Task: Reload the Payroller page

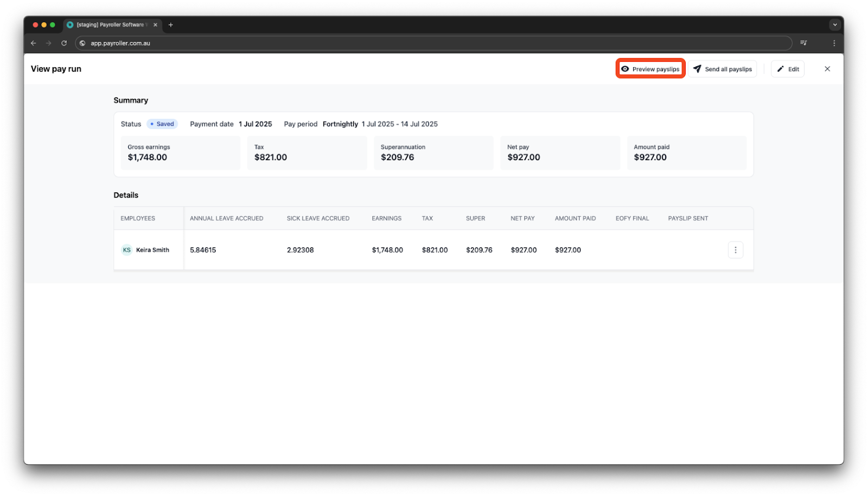Action: click(x=64, y=43)
